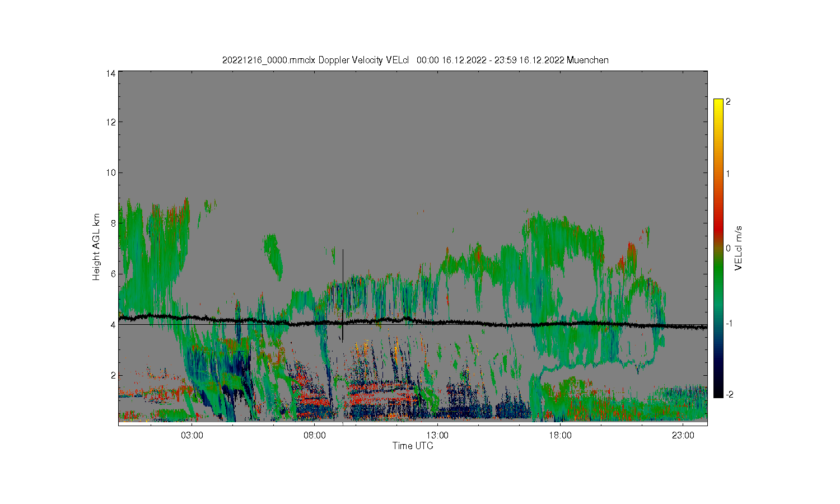This screenshot has width=840, height=504.
Task: Click the colorbar label -2 at bottom
Action: click(x=729, y=395)
